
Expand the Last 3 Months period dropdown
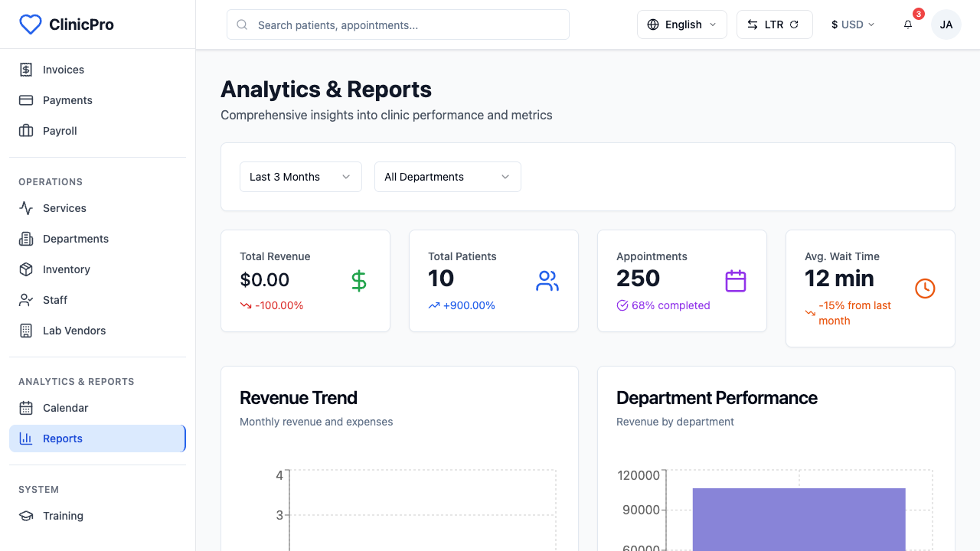(301, 177)
